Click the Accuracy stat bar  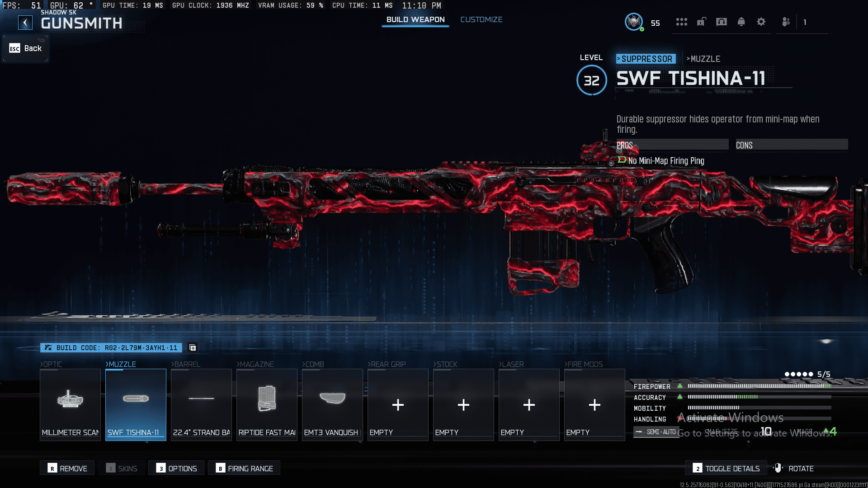point(759,397)
